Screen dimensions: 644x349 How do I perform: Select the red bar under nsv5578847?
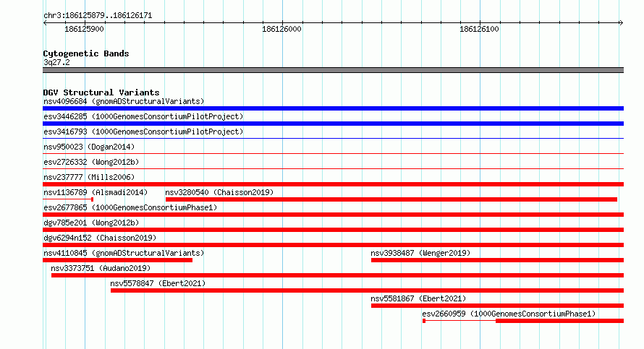tap(367, 290)
